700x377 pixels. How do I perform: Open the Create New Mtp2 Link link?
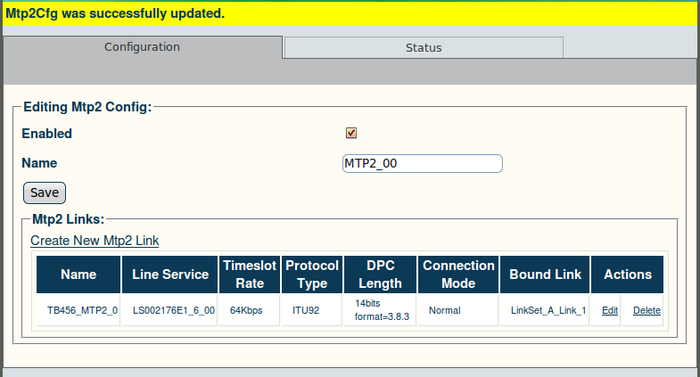95,240
